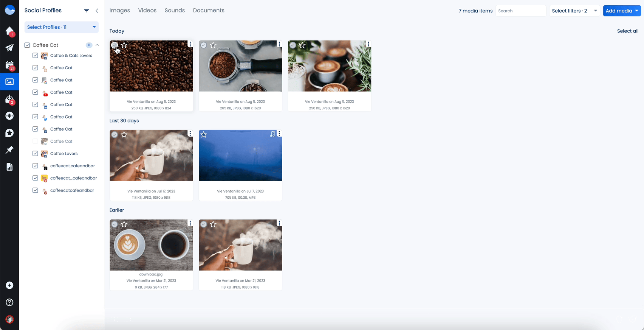Viewport: 644px width, 330px height.
Task: Star the ground coffee portafilter image
Action: 213,45
